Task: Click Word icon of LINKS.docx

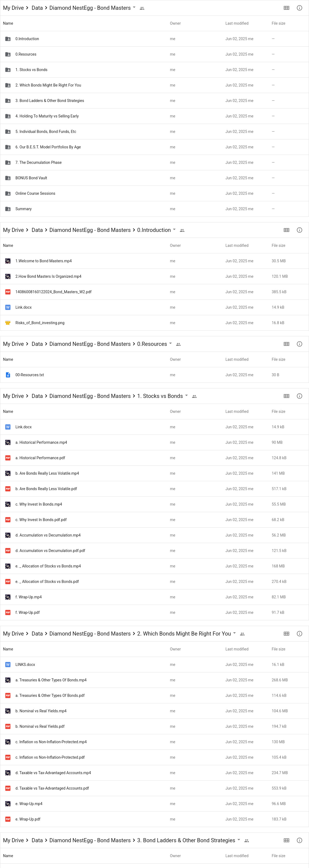Action: [x=8, y=665]
